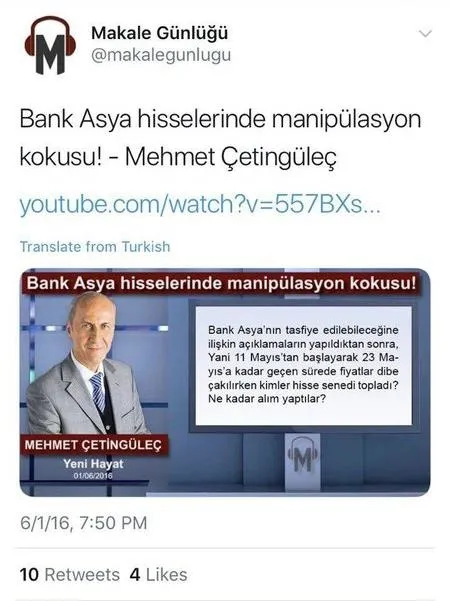Open the 6/1/16, 7:50 PM timestamp
Viewport: 450px width, 601px height.
click(84, 523)
